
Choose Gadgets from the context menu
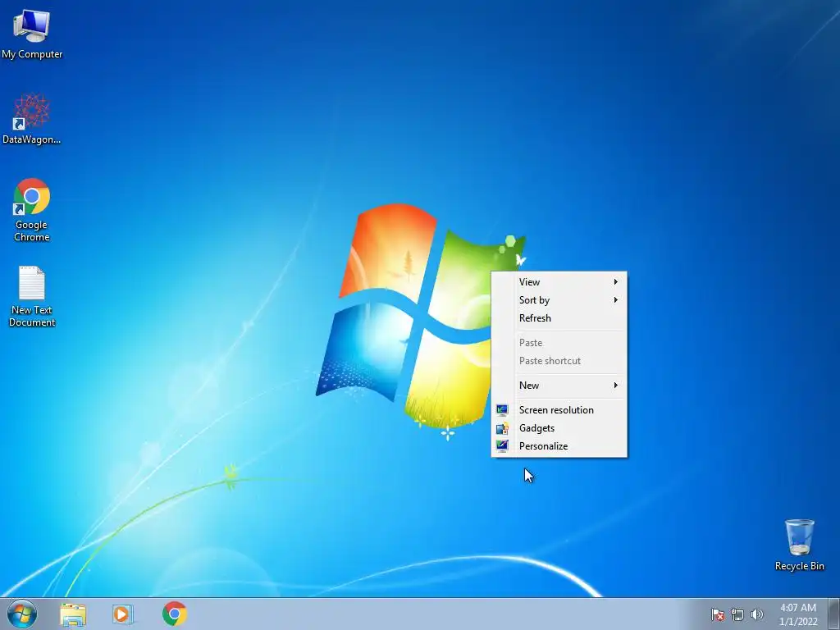click(559, 428)
